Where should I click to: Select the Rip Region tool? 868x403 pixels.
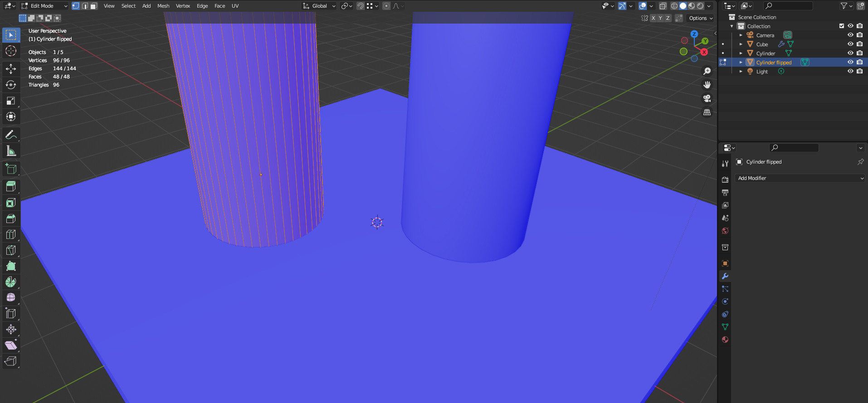tap(11, 361)
